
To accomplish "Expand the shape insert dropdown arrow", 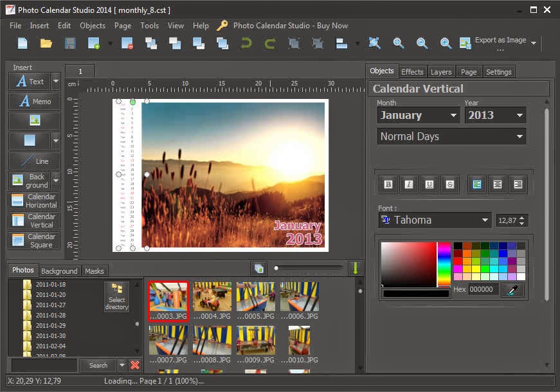I will tap(56, 140).
